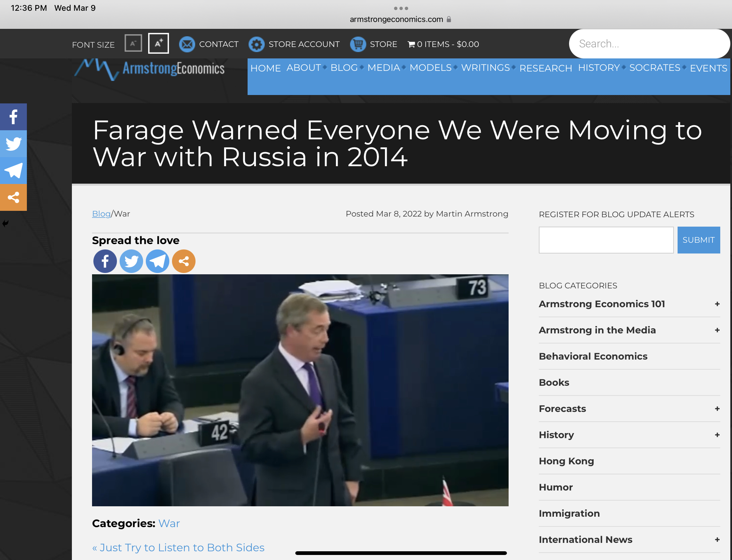
Task: Share via left sidebar Twitter icon
Action: coord(13,144)
